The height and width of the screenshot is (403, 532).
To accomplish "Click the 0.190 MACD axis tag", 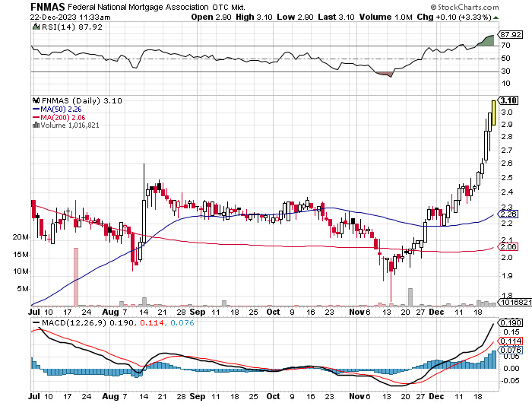I will (x=510, y=322).
